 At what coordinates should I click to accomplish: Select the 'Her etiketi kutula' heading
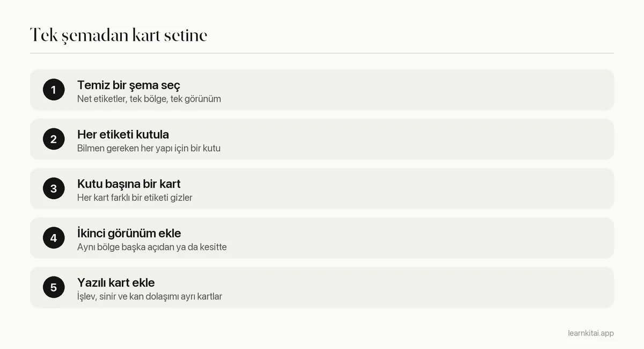click(x=123, y=134)
